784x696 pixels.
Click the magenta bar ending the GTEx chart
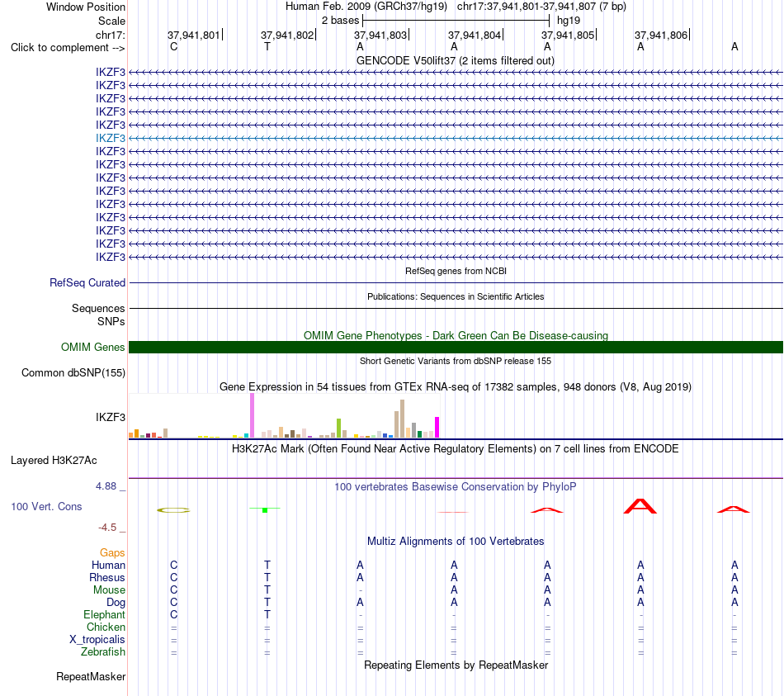pyautogui.click(x=437, y=428)
